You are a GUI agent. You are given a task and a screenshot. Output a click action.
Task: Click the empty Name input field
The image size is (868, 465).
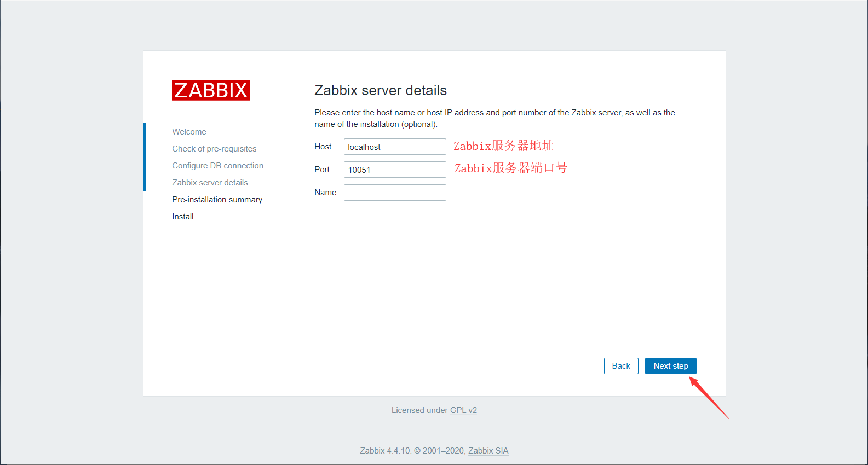[395, 193]
